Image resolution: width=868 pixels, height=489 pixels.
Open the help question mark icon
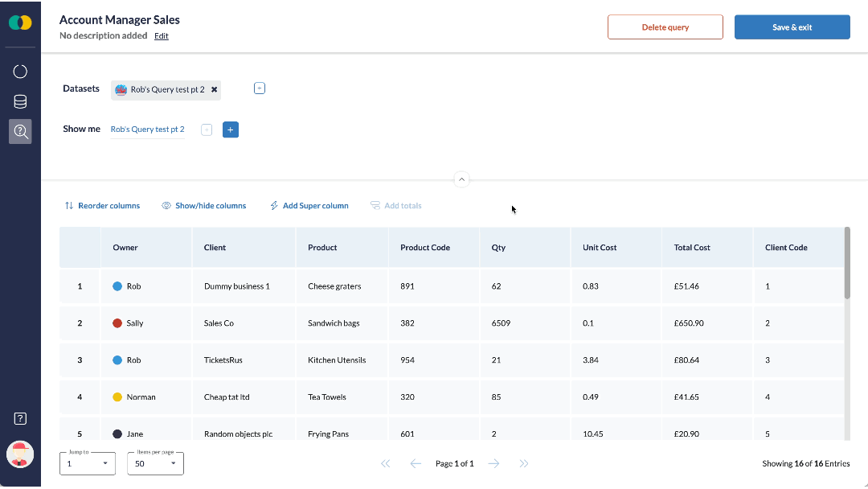20,418
